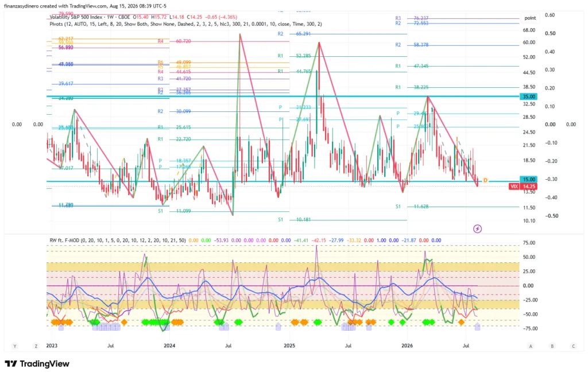Click the 2024 time axis label

(169, 346)
